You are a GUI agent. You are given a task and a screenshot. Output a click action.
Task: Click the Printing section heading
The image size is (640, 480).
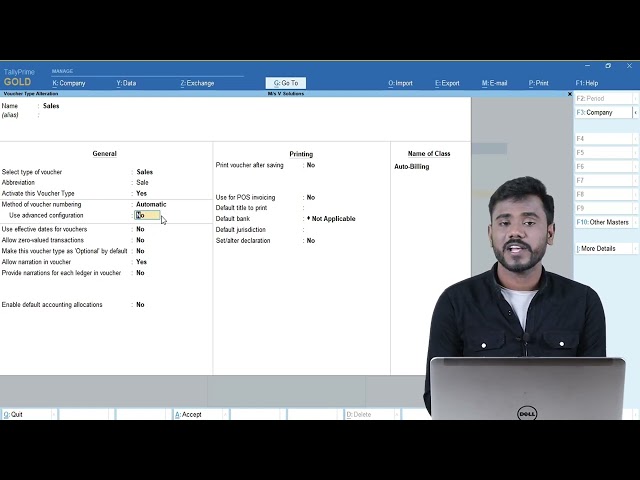pos(301,154)
